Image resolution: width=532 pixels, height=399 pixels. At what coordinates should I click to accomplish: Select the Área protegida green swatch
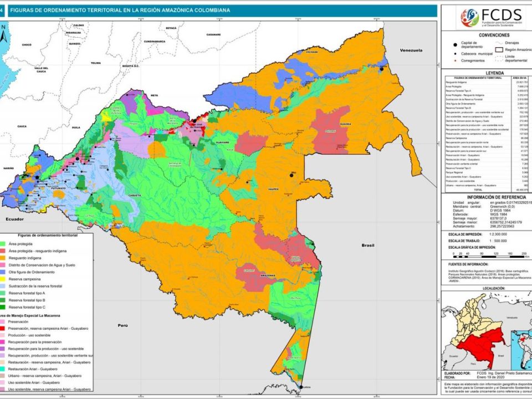4,244
